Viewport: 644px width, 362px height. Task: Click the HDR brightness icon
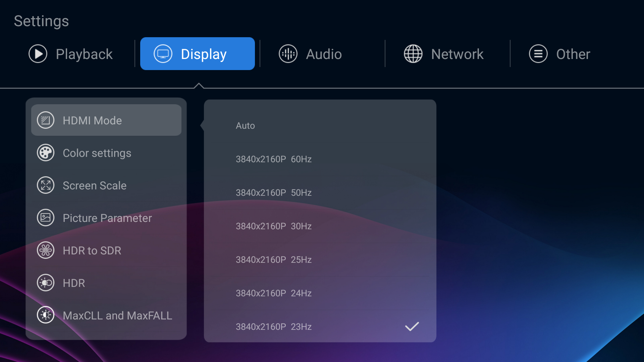point(46,283)
